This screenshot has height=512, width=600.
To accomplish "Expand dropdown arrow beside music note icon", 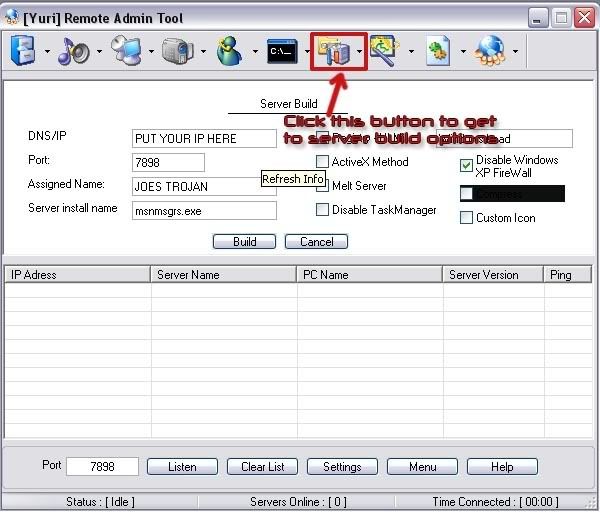I will (x=98, y=52).
